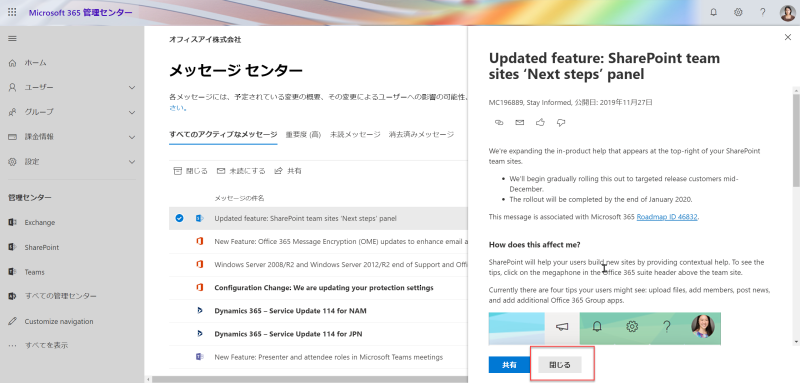Click thumbs down dislike icon
The height and width of the screenshot is (383, 800).
561,122
